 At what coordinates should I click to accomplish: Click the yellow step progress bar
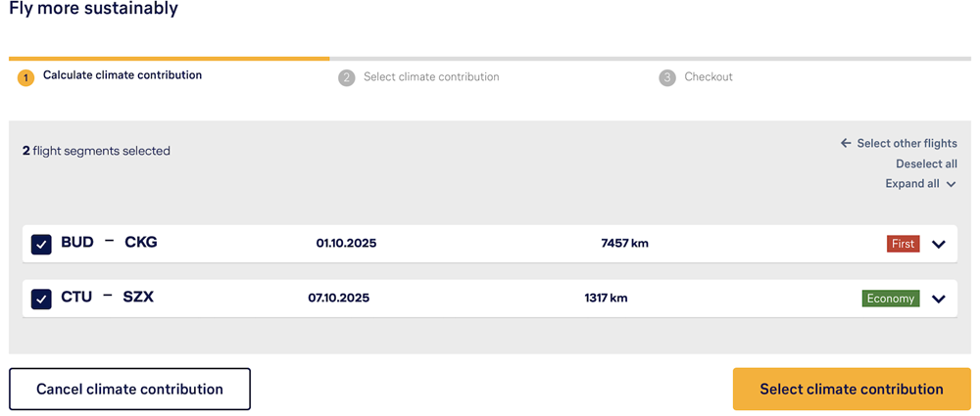[169, 59]
